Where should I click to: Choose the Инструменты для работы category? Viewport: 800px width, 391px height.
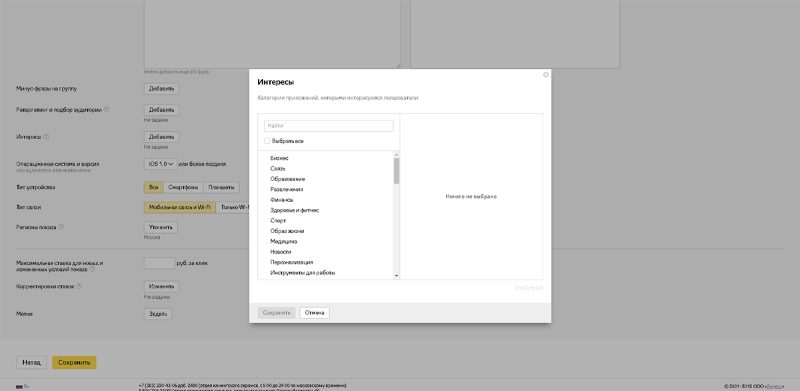303,273
